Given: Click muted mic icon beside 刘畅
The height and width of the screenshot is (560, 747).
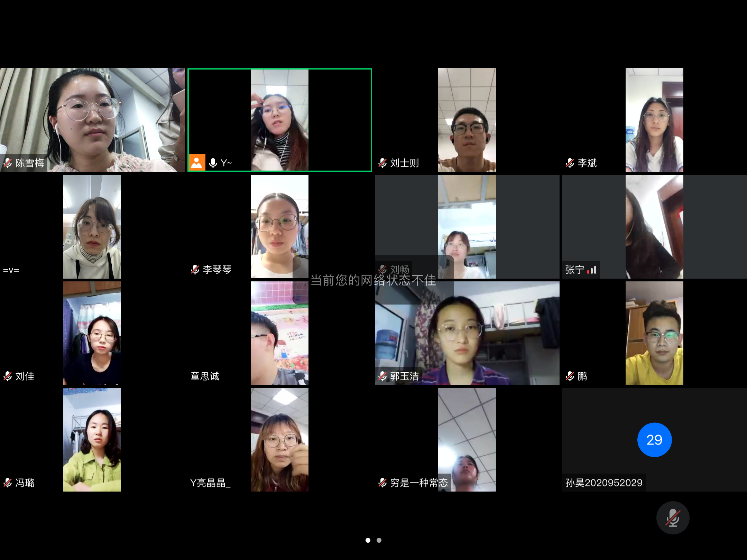Looking at the screenshot, I should point(382,269).
